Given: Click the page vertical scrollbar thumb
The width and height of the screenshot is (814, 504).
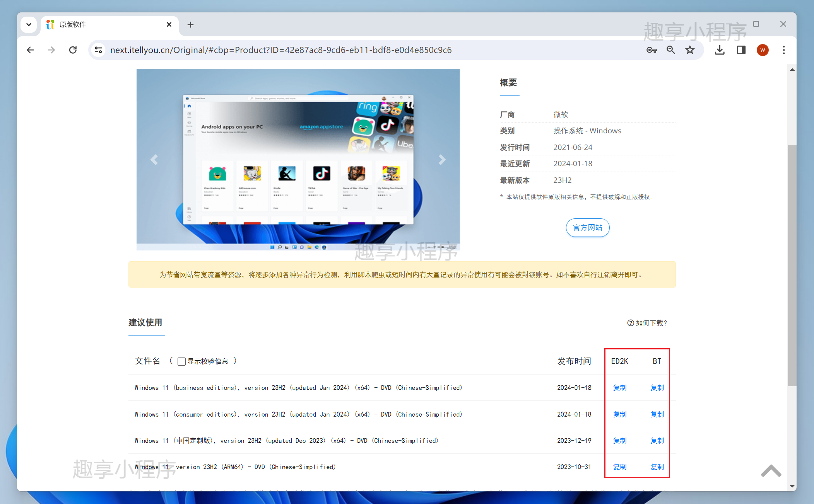Looking at the screenshot, I should [x=792, y=265].
